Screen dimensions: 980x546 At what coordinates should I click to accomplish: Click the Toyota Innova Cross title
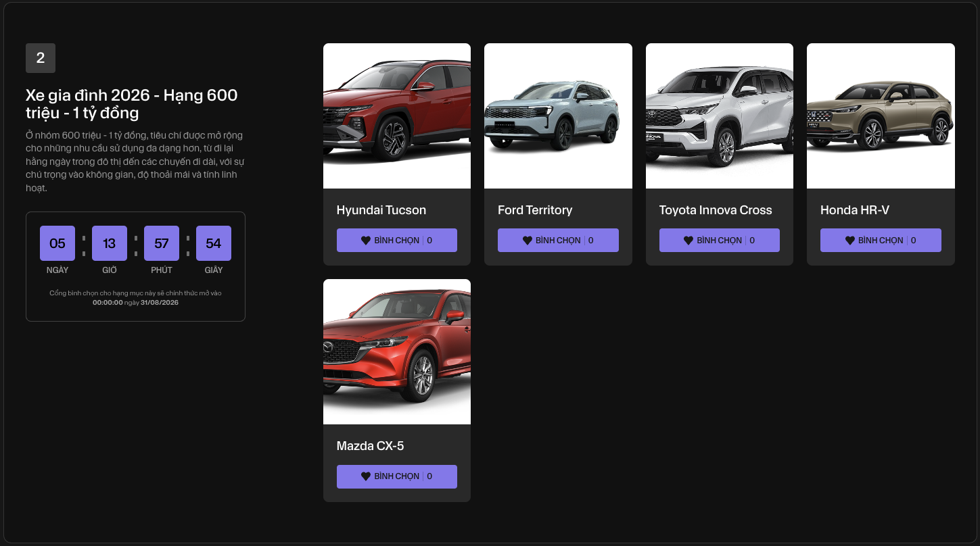click(716, 210)
